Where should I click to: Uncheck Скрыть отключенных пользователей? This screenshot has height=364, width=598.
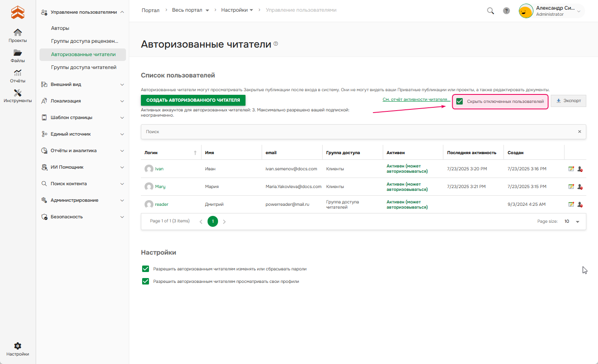click(x=459, y=101)
